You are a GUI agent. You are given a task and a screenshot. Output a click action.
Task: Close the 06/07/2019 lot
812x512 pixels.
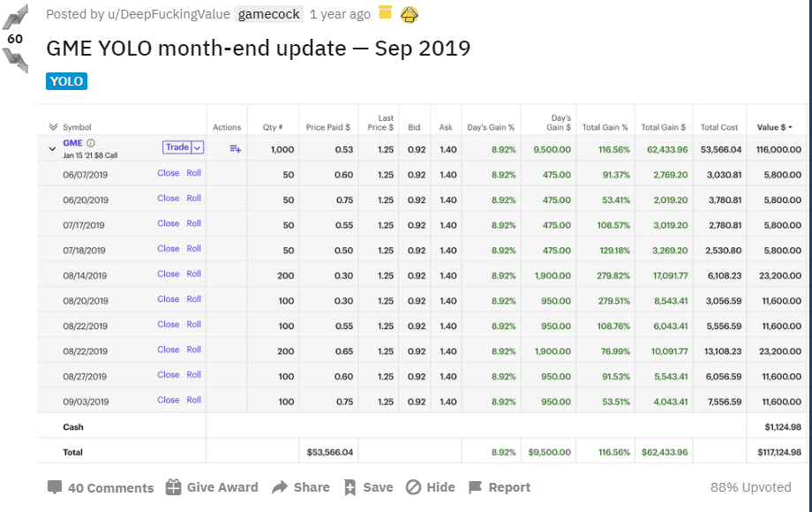click(x=169, y=173)
